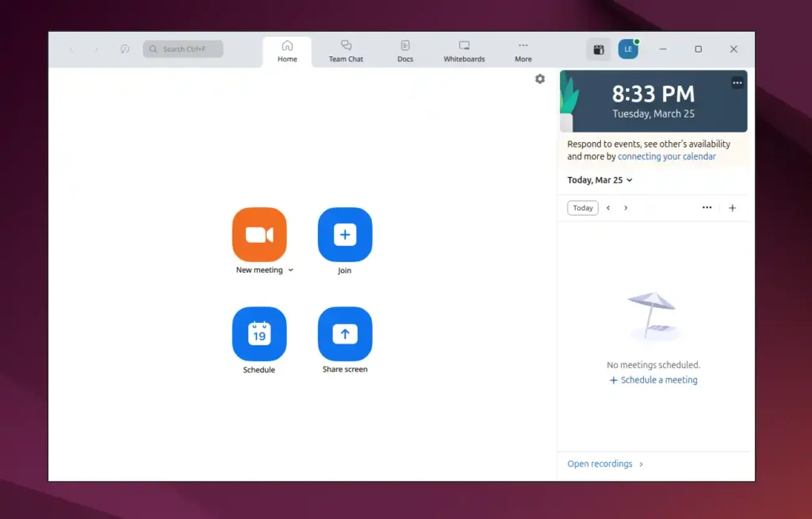Image resolution: width=812 pixels, height=519 pixels.
Task: Open the Whiteboards tab
Action: 463,49
